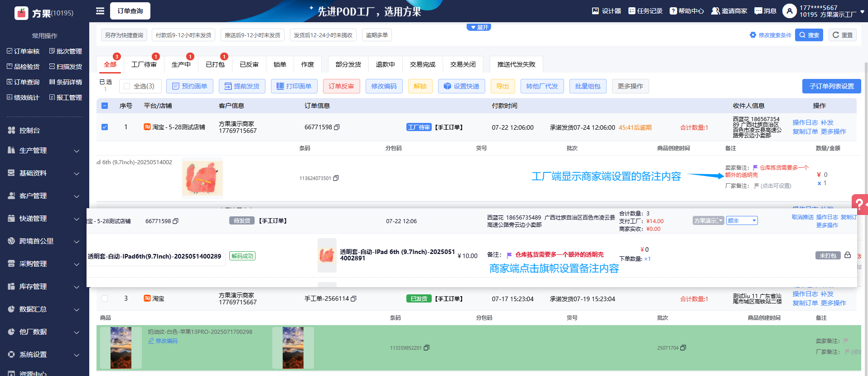Click the user avatar icon
Screen dimensions: 868x376
click(x=789, y=11)
